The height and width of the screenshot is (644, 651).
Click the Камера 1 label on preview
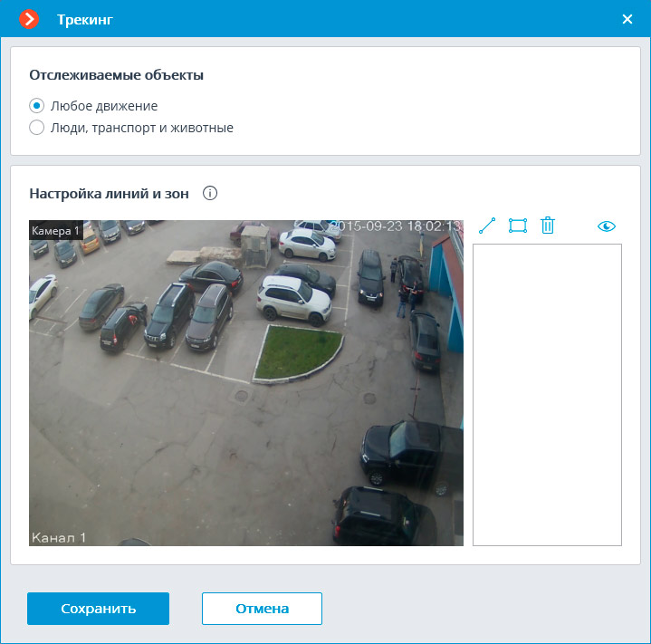pos(56,231)
